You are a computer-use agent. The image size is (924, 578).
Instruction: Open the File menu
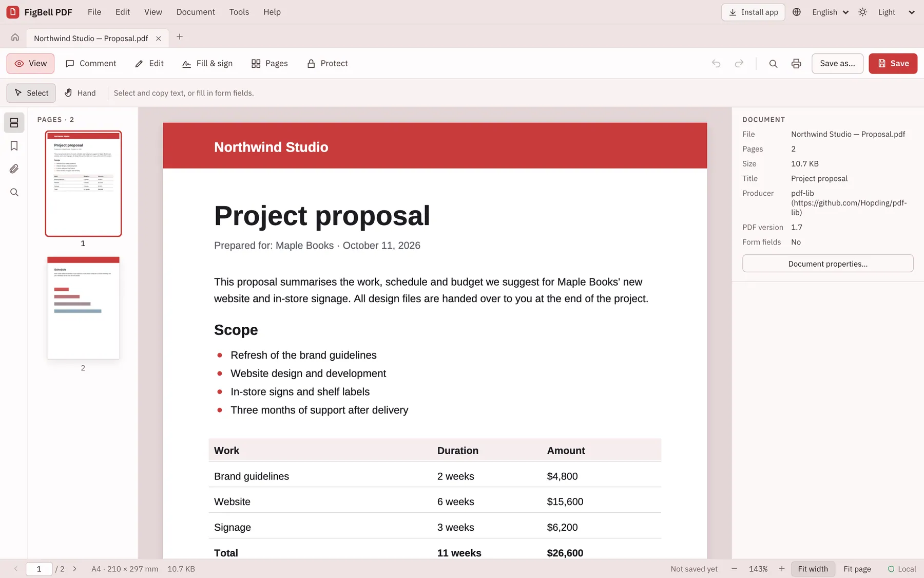[x=94, y=12]
